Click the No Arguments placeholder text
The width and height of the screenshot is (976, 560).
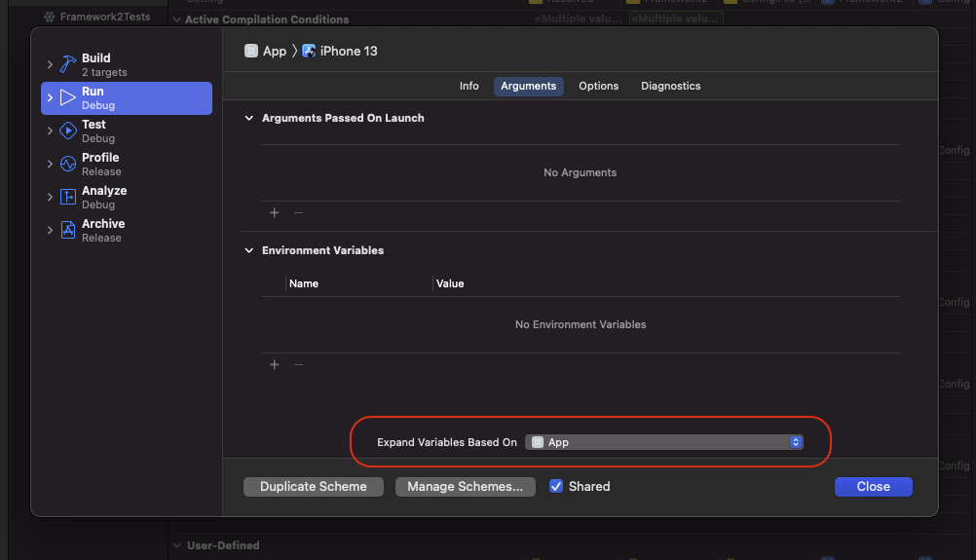point(581,173)
